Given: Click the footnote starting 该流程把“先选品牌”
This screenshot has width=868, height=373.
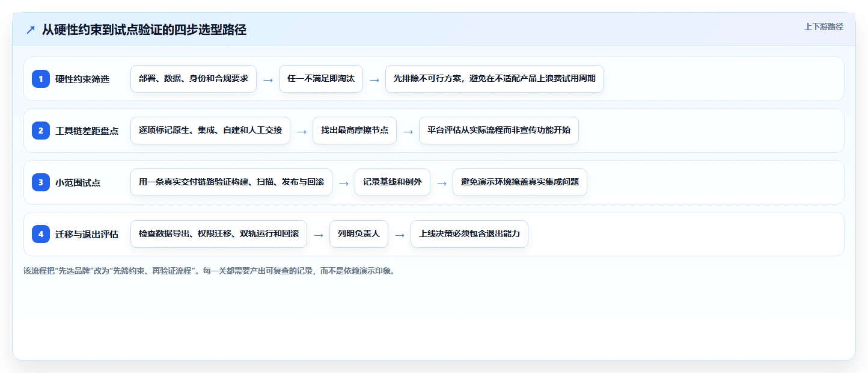Looking at the screenshot, I should click(x=210, y=271).
